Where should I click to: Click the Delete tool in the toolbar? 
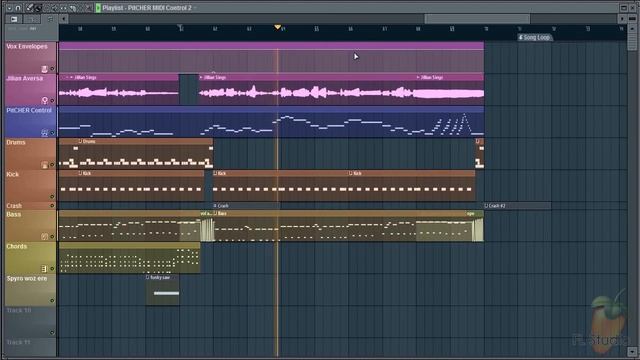tap(46, 8)
